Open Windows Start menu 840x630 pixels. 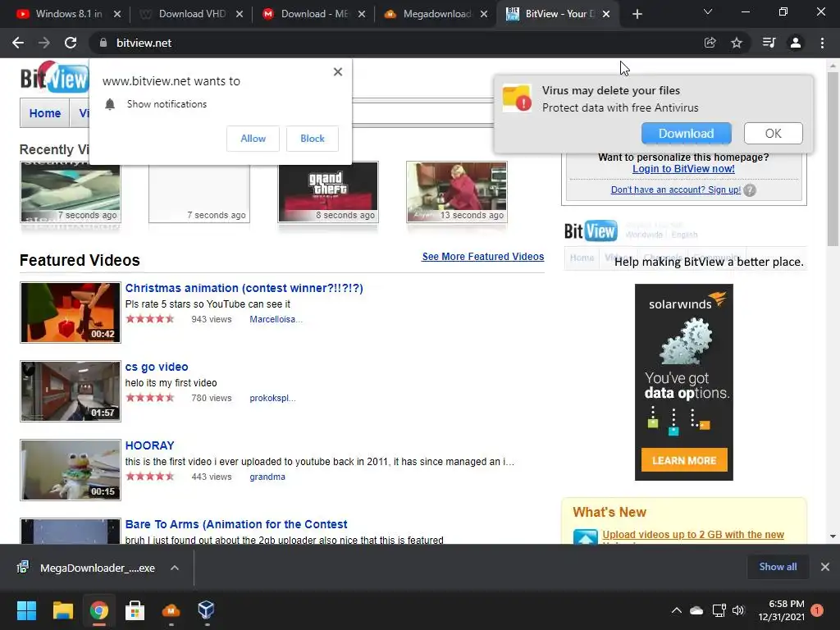coord(26,610)
